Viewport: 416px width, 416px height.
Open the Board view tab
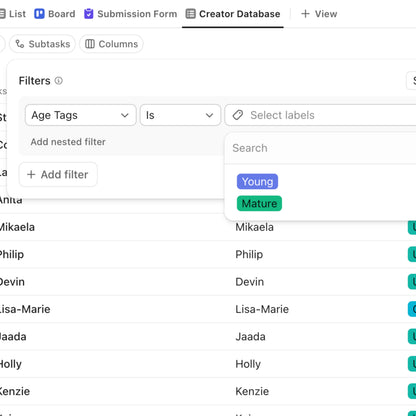pyautogui.click(x=55, y=14)
